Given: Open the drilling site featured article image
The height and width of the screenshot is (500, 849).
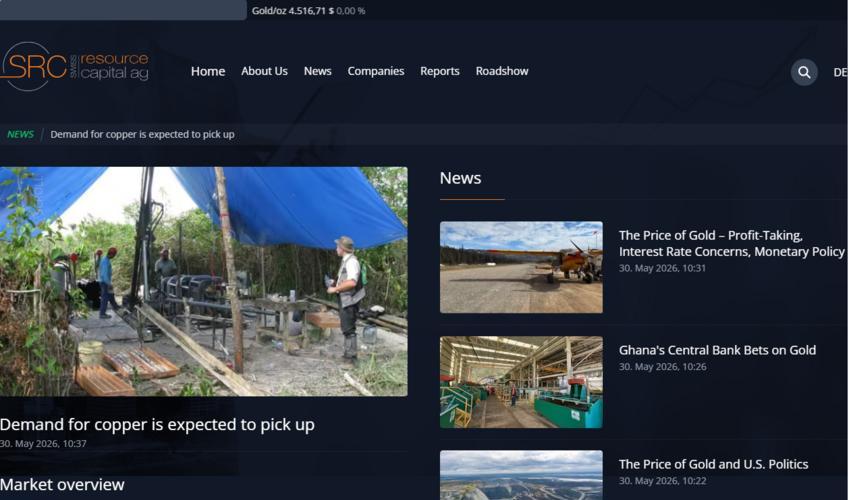Looking at the screenshot, I should [204, 281].
